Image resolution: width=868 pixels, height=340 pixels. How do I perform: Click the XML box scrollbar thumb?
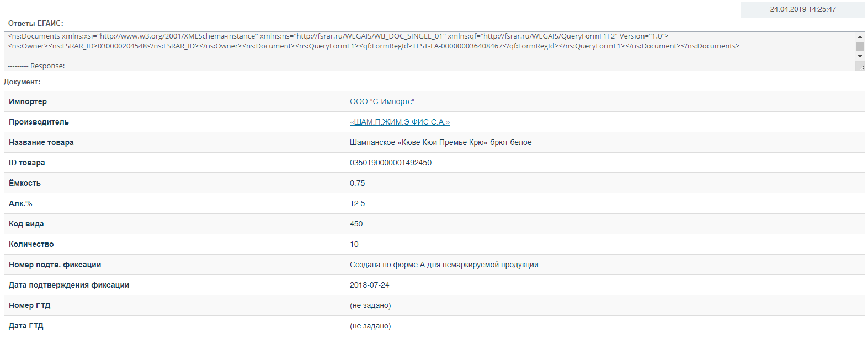(860, 46)
